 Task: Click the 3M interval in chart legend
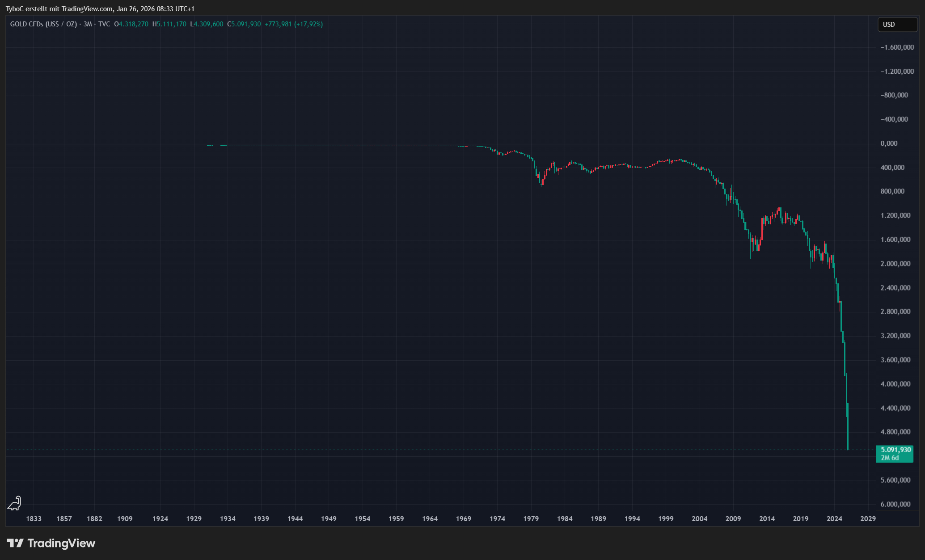click(x=88, y=24)
